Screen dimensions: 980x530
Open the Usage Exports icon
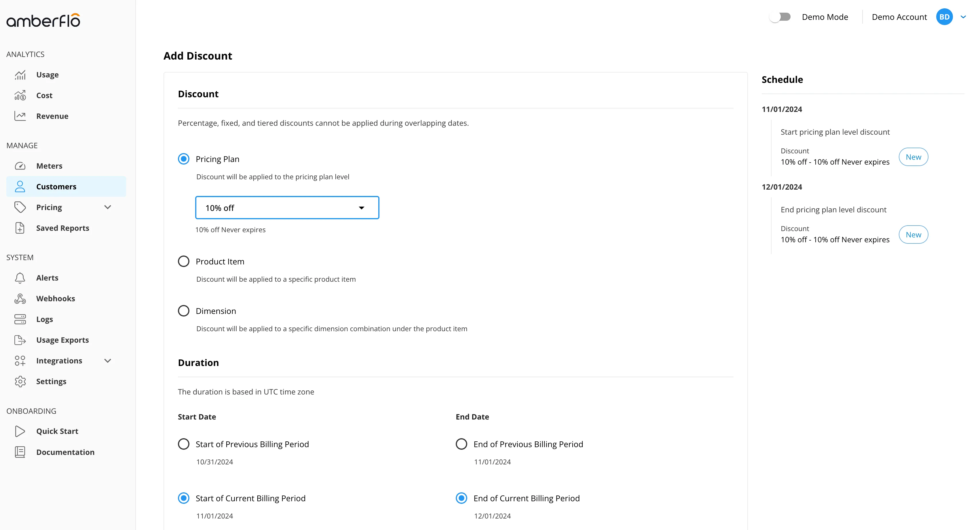pyautogui.click(x=20, y=340)
